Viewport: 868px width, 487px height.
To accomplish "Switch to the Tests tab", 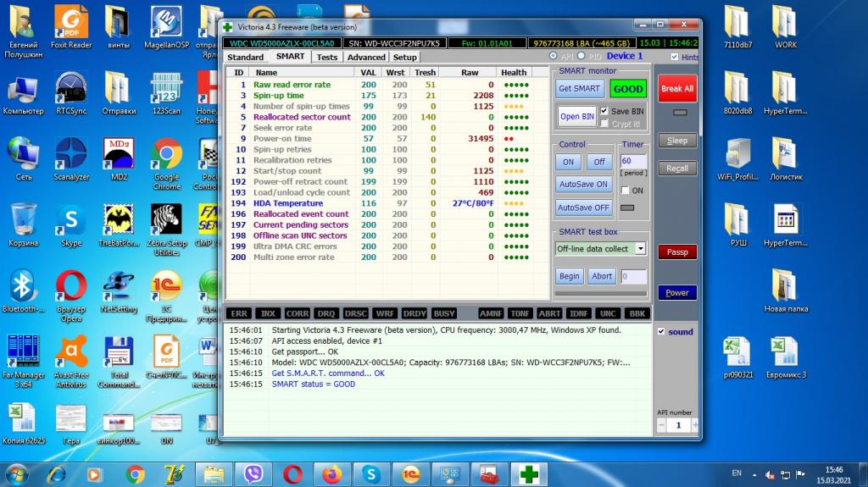I will tap(326, 57).
